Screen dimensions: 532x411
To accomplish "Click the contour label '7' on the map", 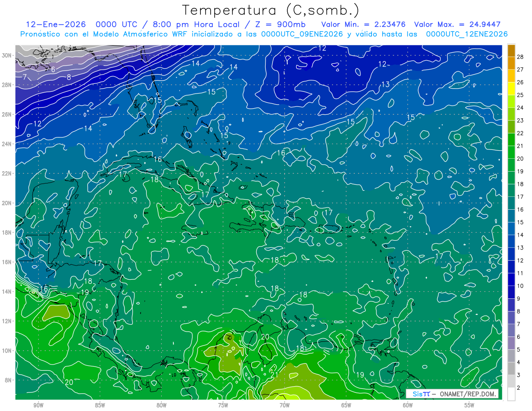I will point(25,77).
